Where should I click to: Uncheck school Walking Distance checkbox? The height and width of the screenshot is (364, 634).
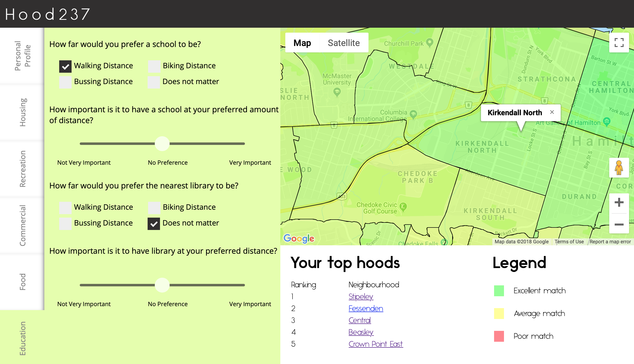coord(65,66)
